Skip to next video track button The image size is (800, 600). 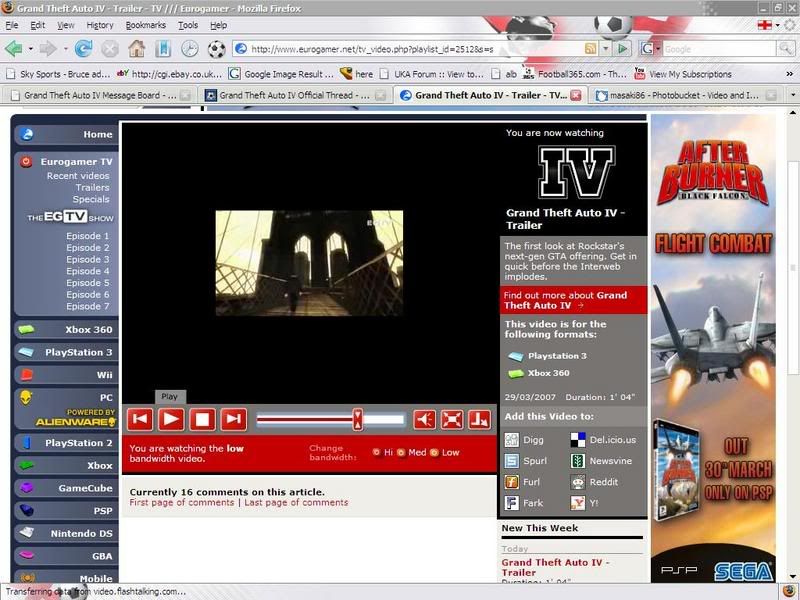[233, 419]
